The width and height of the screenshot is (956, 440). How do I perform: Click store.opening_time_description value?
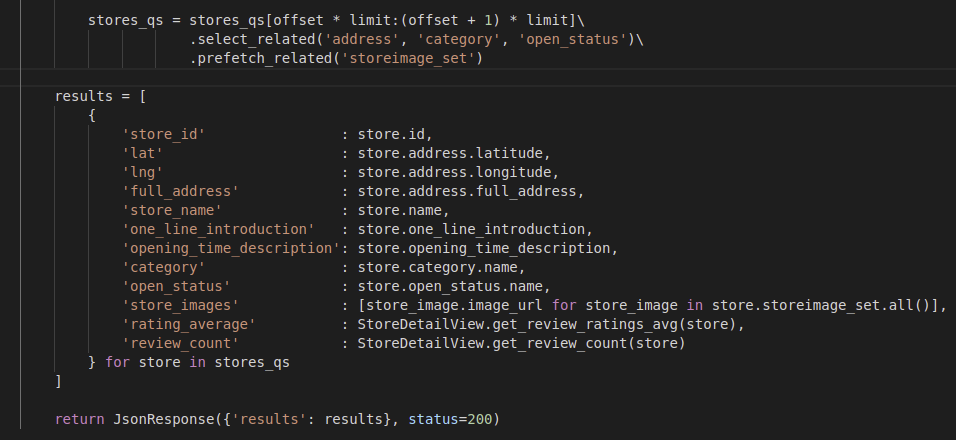pyautogui.click(x=483, y=248)
